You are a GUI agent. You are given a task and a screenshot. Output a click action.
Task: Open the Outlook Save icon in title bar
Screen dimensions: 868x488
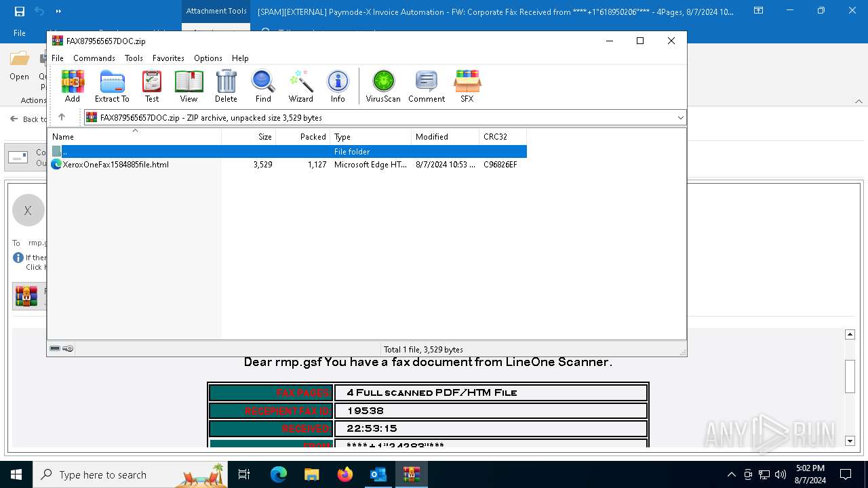(x=20, y=11)
